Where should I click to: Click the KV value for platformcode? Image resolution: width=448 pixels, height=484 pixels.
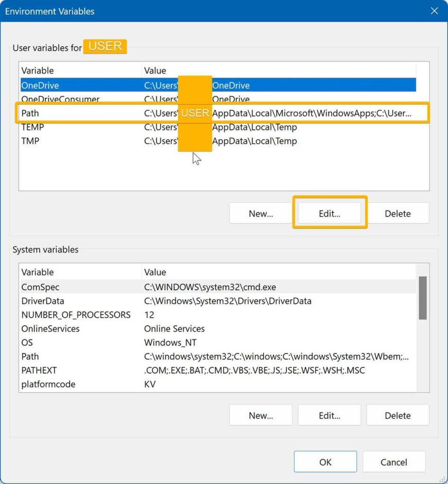coord(150,384)
